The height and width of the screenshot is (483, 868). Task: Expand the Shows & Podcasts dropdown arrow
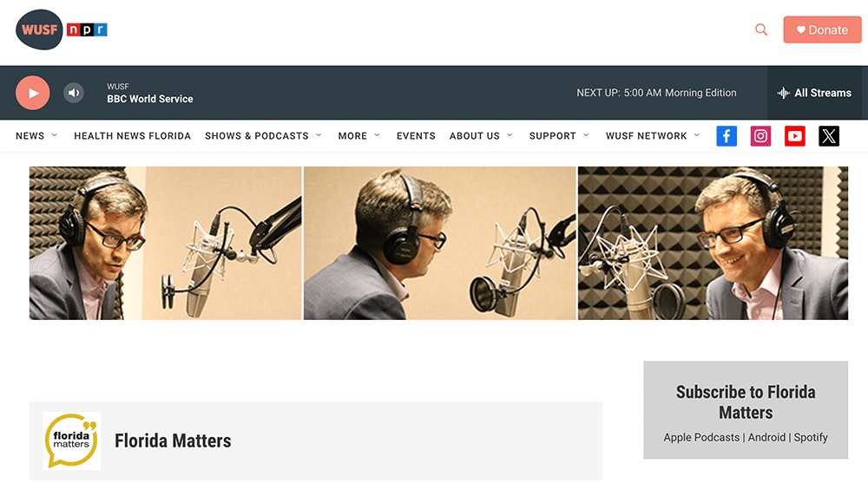pos(319,135)
